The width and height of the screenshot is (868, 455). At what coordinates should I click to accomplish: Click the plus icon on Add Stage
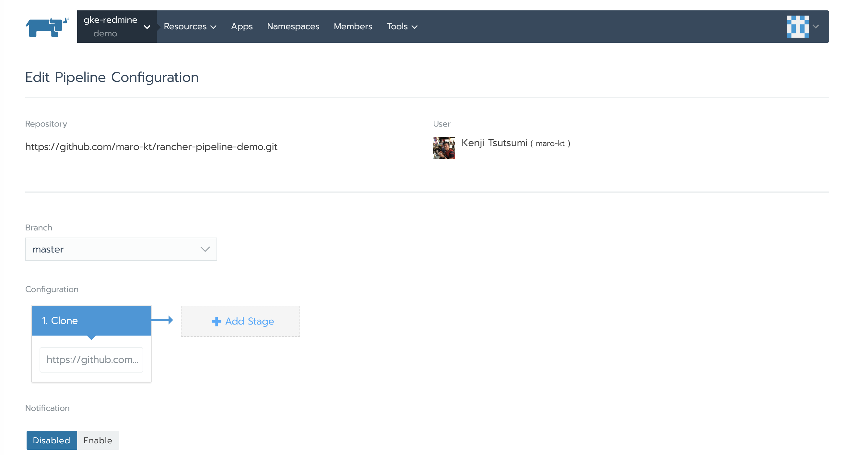click(x=216, y=321)
